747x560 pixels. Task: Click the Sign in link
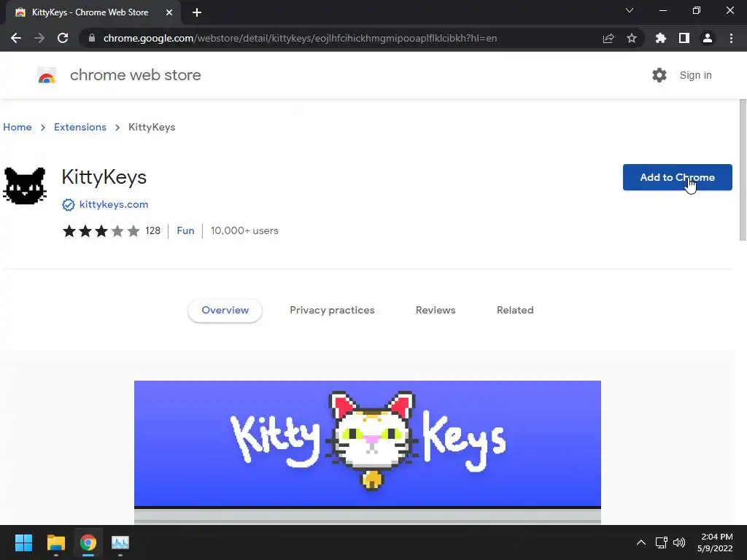695,75
